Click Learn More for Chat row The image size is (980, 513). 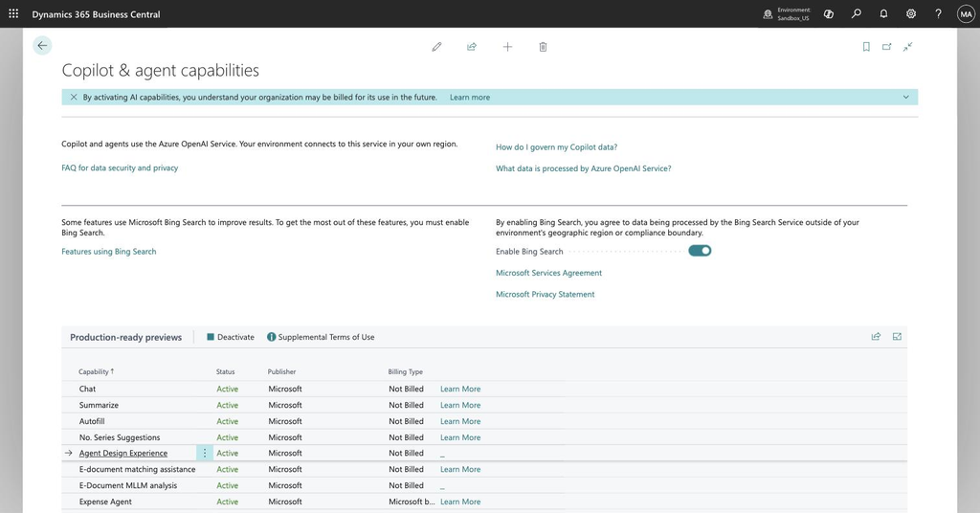[x=460, y=389]
